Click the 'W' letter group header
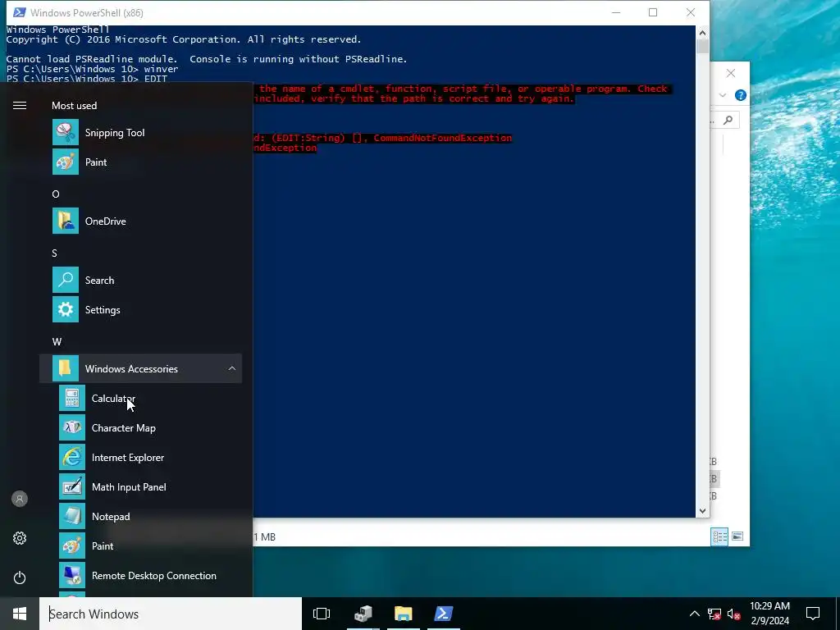This screenshot has width=840, height=630. coord(57,342)
